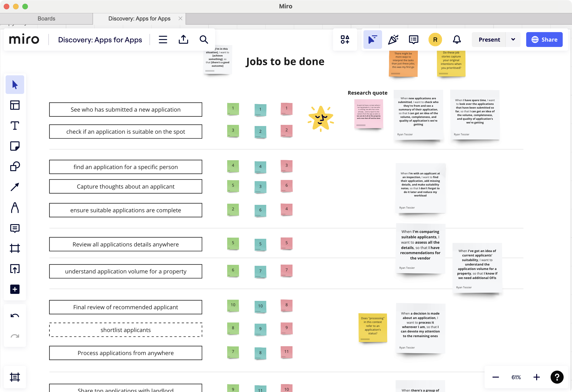Pick the Connection line tool
572x392 pixels.
click(15, 187)
